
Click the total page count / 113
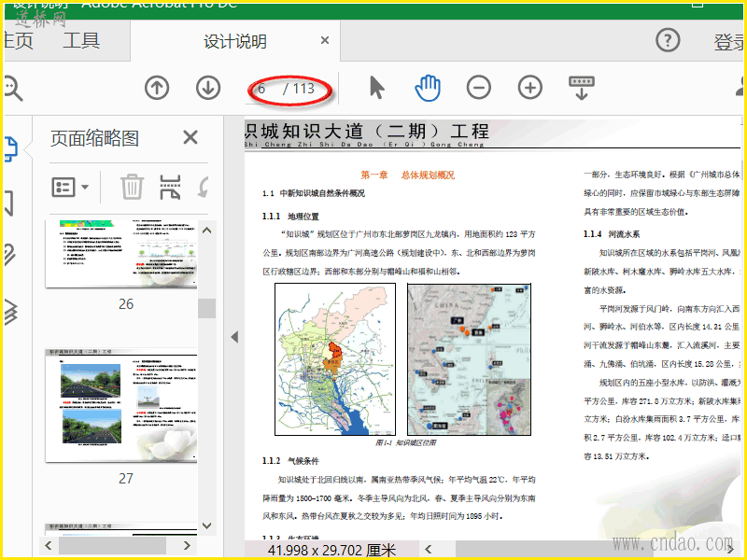[299, 89]
